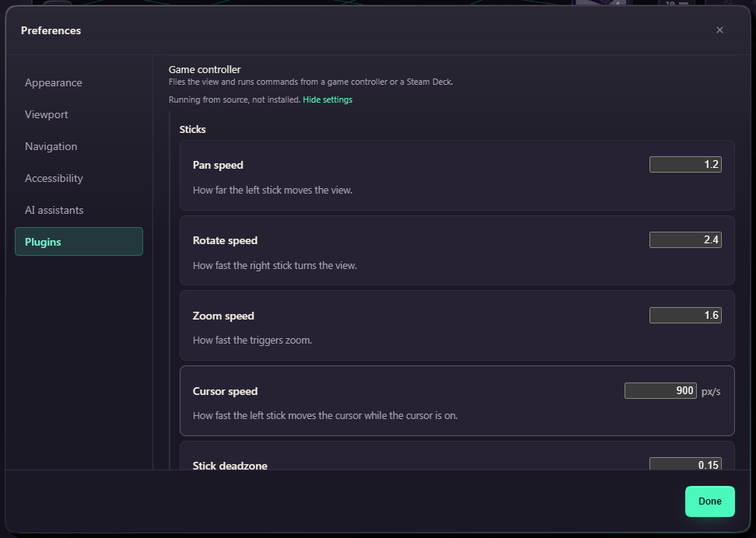Click the Stick deadzone label

230,465
